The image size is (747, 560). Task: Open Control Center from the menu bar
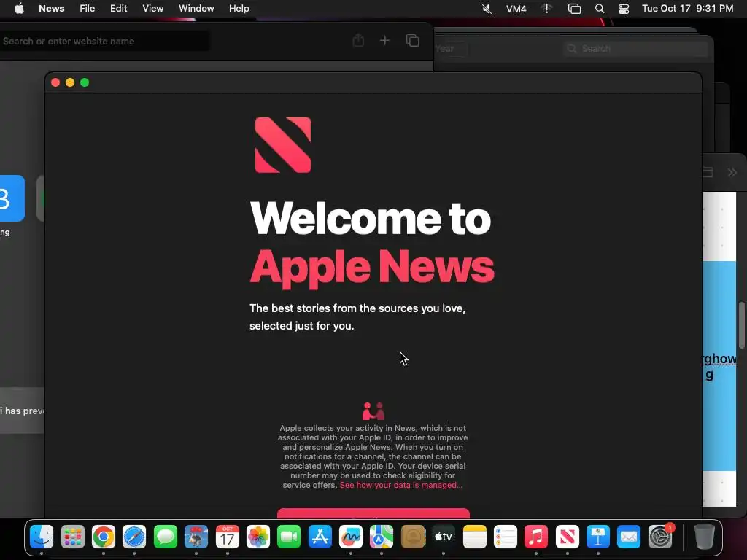[x=624, y=9]
